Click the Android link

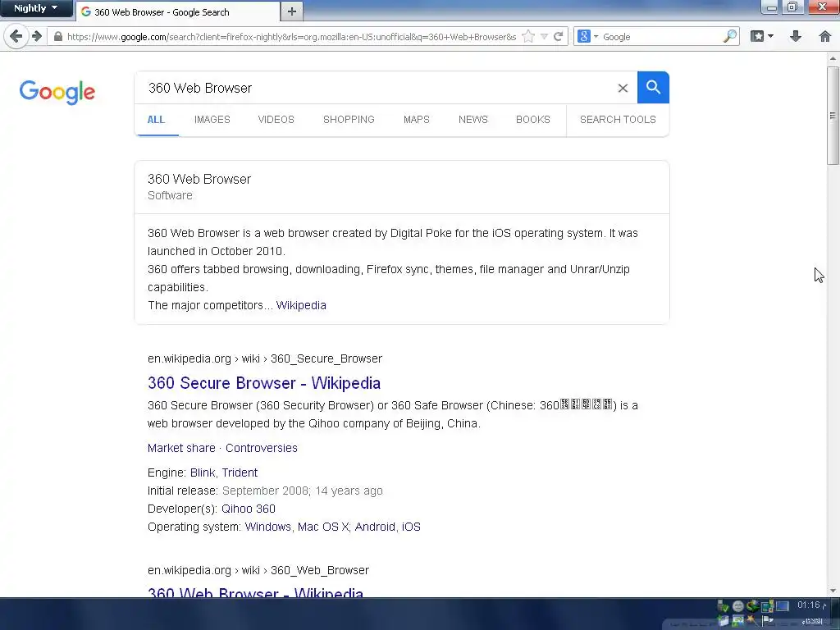[x=375, y=527]
